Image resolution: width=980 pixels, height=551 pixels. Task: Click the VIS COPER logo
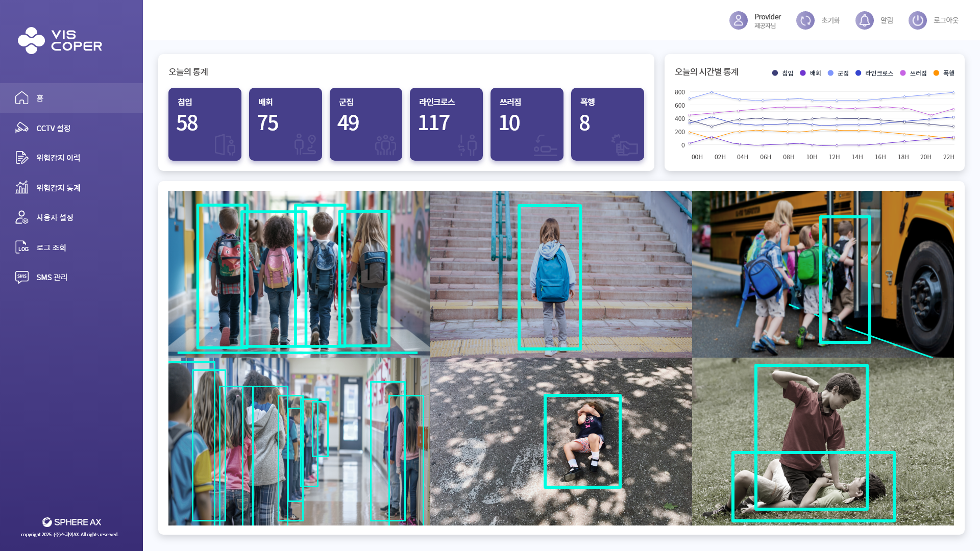60,41
